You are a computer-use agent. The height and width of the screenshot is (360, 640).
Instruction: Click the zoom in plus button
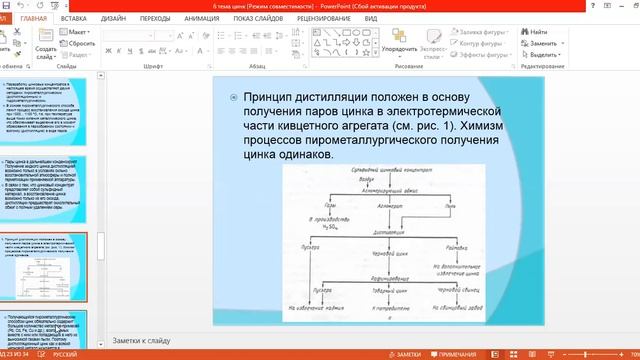(x=621, y=355)
